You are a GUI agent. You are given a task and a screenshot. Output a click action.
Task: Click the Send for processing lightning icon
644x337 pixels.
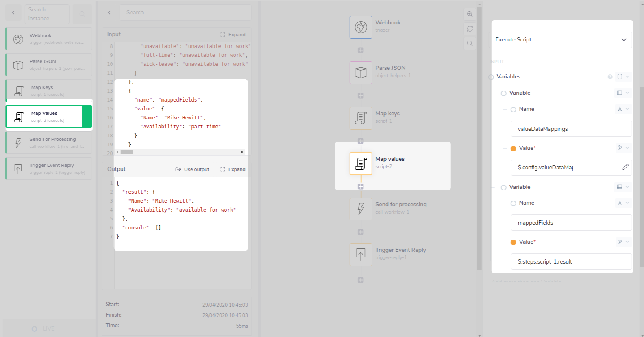click(361, 209)
